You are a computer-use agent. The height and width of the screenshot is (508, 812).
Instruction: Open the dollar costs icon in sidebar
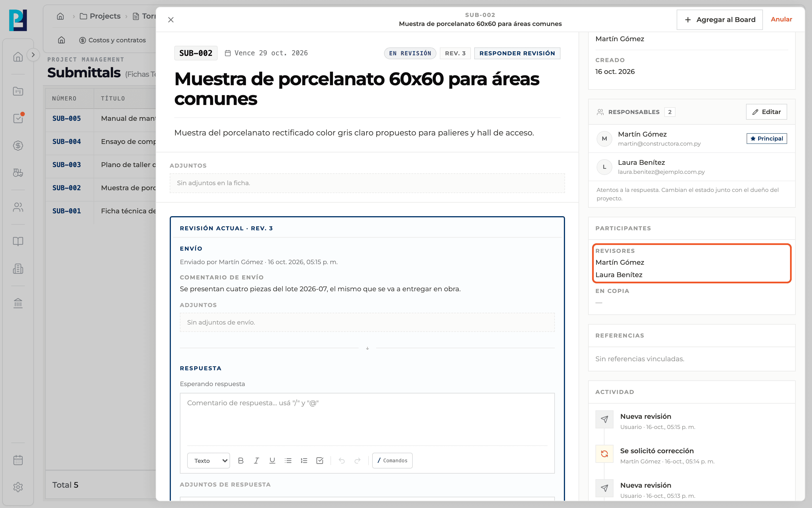[18, 145]
